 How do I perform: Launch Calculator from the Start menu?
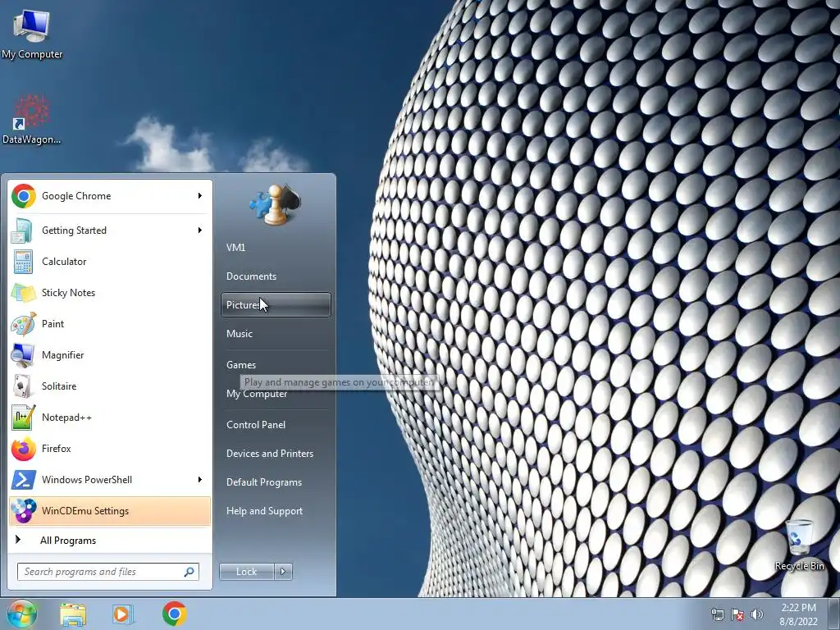coord(109,262)
